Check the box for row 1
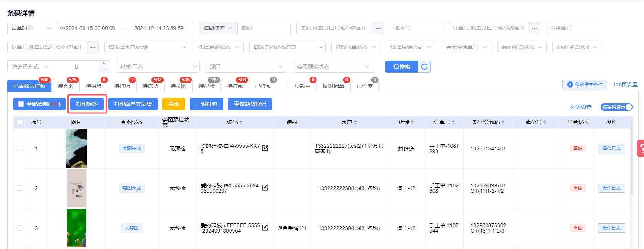The width and height of the screenshot is (644, 249). (x=19, y=148)
